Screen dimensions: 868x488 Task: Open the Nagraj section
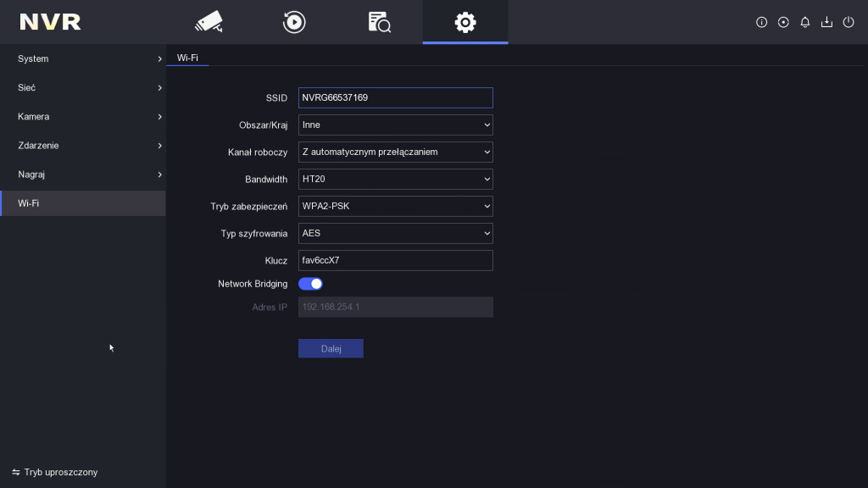[82, 174]
